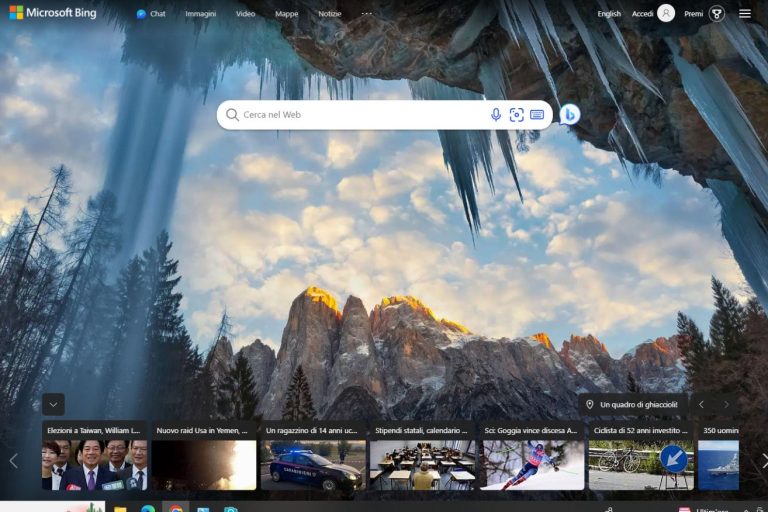Click the Rewards trophy icon
The width and height of the screenshot is (768, 512).
pos(717,14)
